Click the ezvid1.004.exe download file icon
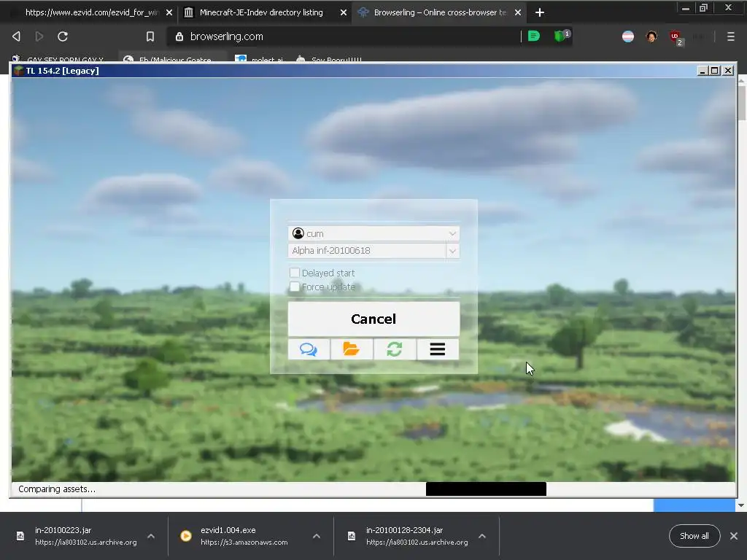This screenshot has width=747, height=560. coord(186,536)
